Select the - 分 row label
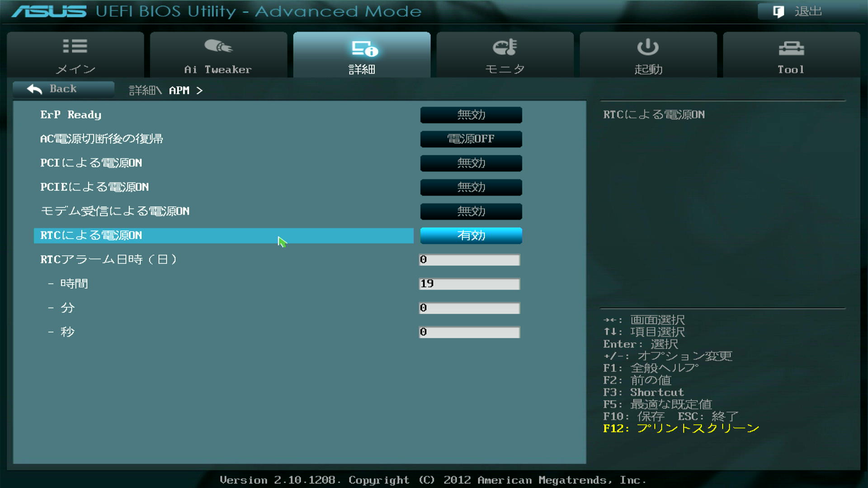868x488 pixels. coord(61,308)
